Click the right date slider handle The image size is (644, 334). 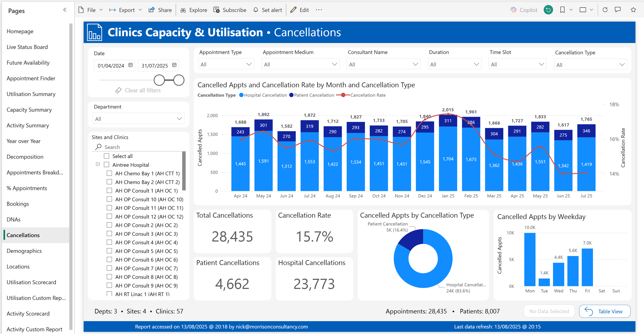(x=179, y=80)
